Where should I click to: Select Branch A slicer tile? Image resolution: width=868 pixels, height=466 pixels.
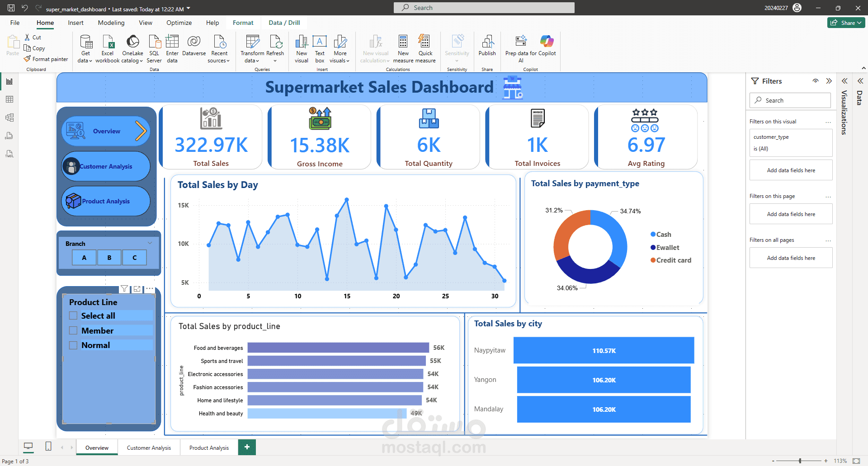[x=84, y=258]
